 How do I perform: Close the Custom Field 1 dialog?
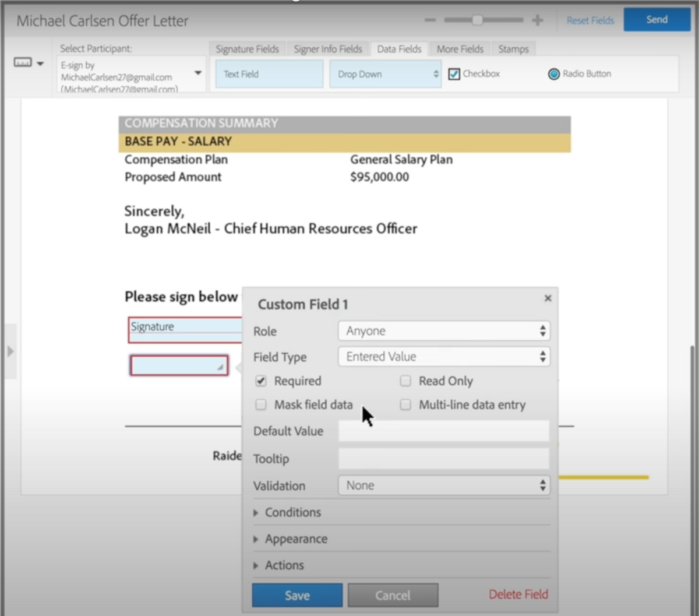[x=548, y=298]
